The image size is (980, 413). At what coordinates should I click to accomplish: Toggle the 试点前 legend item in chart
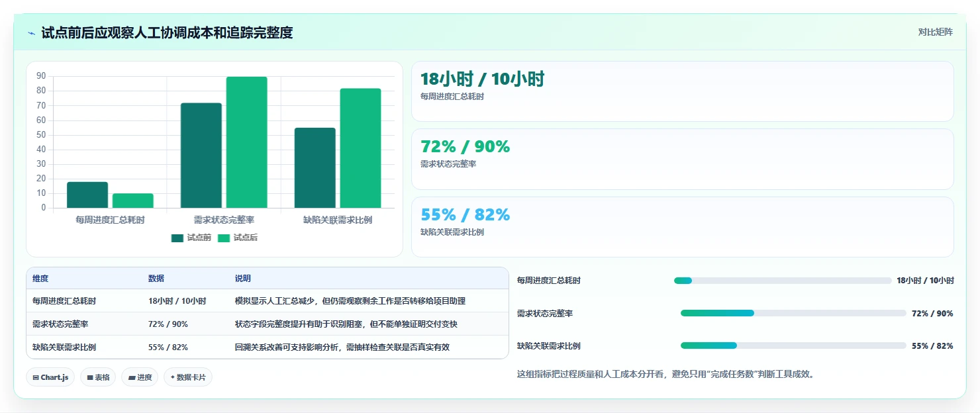pyautogui.click(x=191, y=238)
